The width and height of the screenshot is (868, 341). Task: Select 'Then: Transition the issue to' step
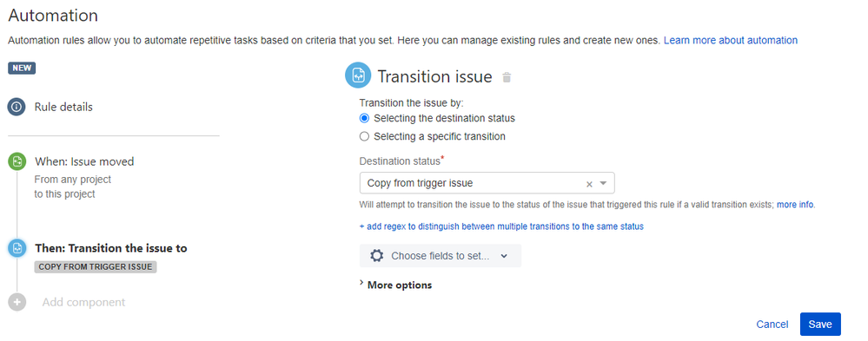coord(110,248)
